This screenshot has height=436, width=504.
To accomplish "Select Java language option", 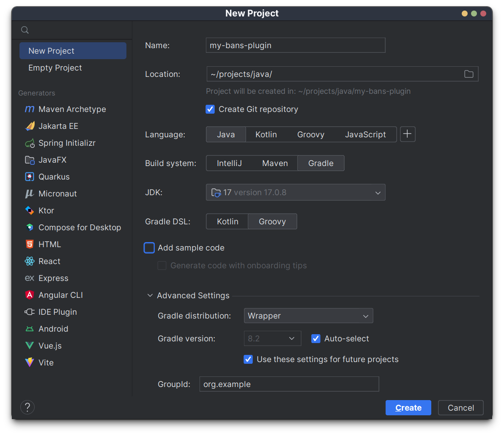I will pyautogui.click(x=226, y=134).
